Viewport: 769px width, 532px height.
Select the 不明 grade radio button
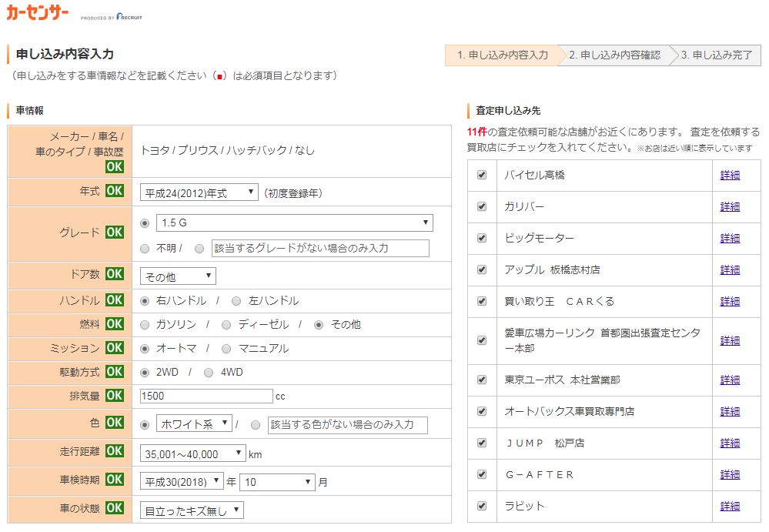coord(145,249)
